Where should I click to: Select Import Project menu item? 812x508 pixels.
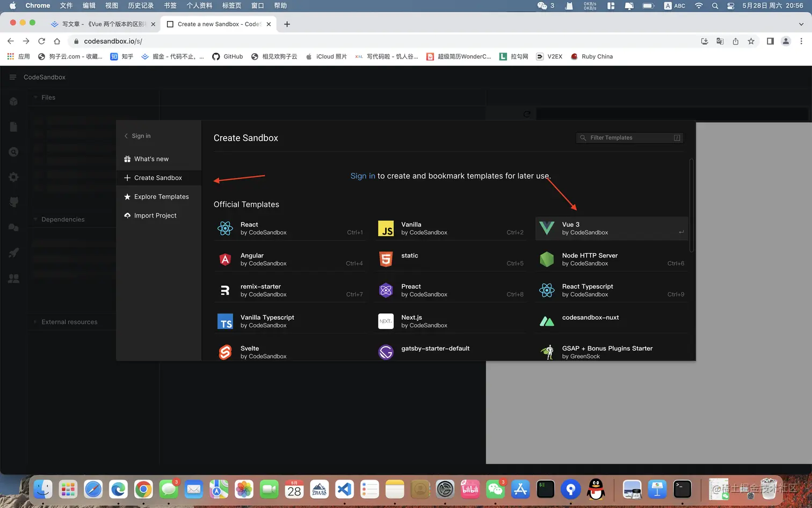coord(158,216)
